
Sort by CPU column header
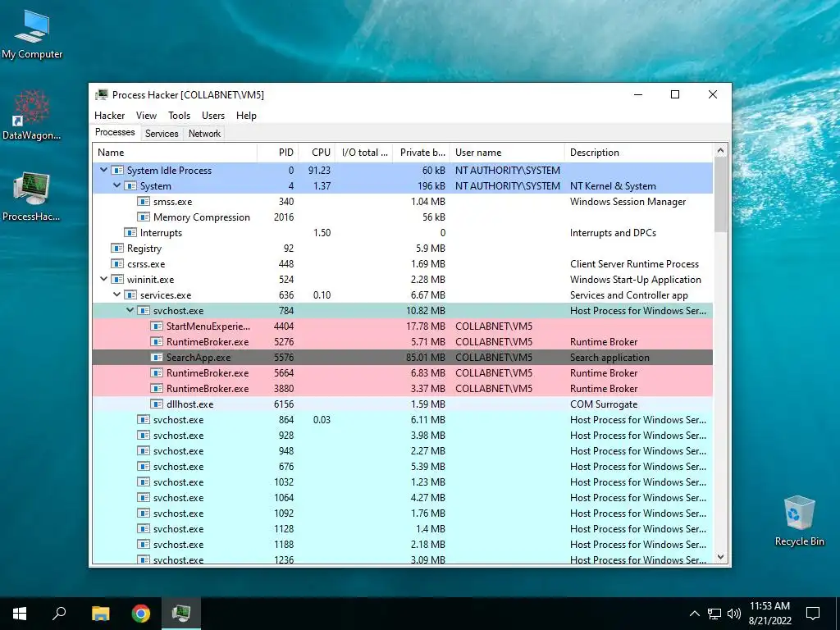click(317, 152)
